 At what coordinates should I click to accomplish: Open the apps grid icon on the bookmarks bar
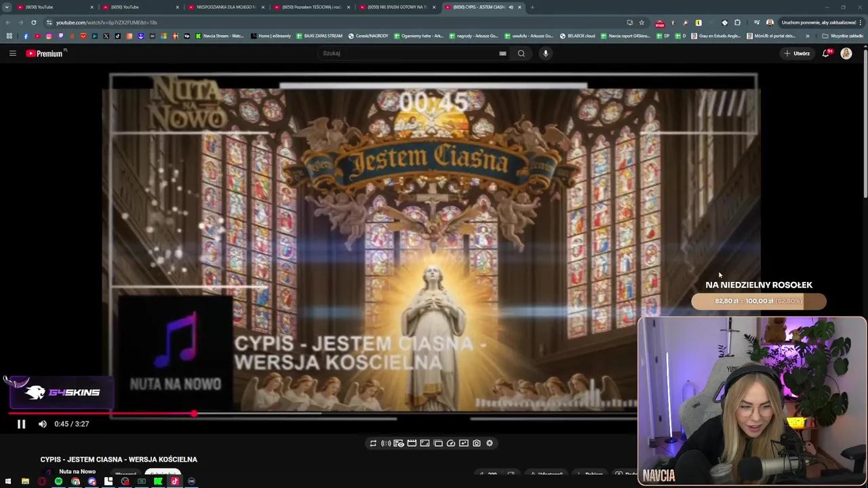point(9,36)
